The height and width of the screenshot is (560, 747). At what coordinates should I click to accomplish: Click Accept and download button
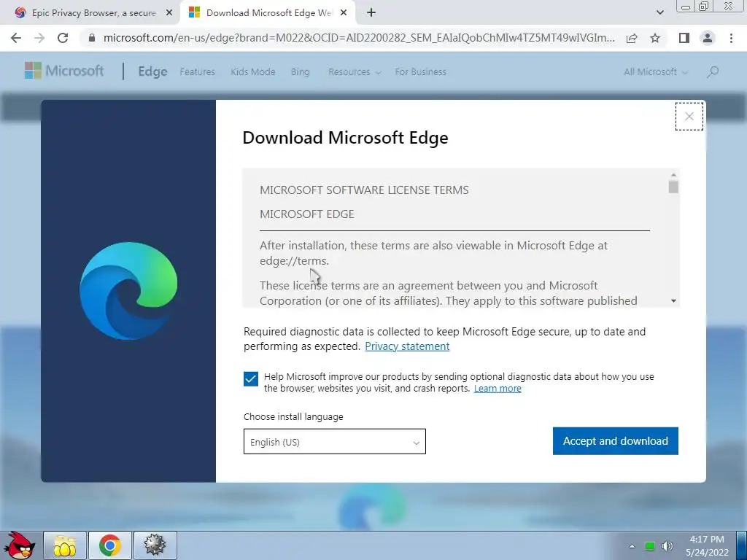[615, 441]
